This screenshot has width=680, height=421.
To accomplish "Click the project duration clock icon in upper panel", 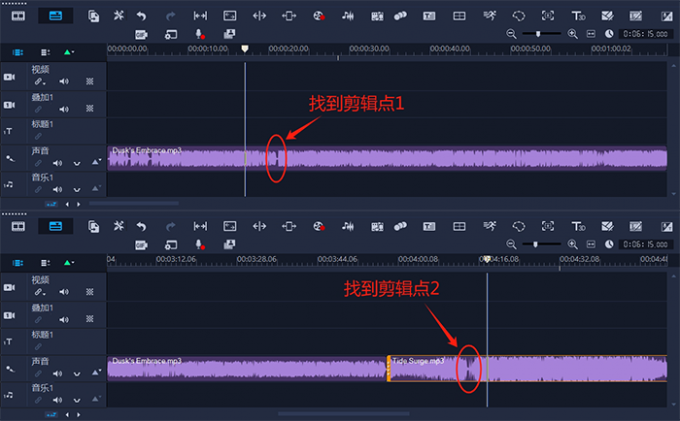I will [x=609, y=34].
